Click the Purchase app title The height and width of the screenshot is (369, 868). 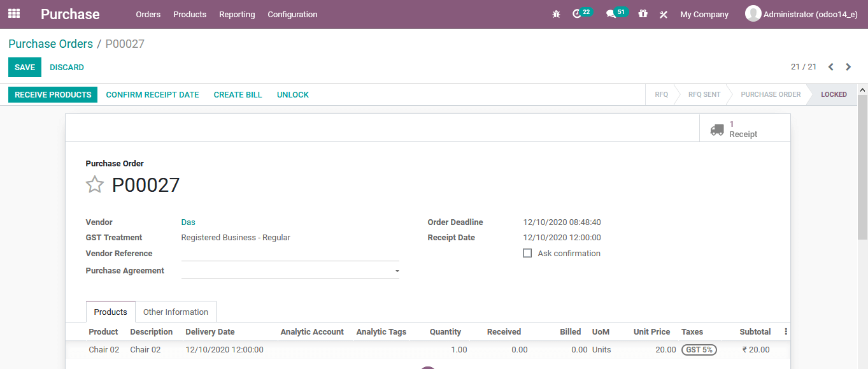70,14
